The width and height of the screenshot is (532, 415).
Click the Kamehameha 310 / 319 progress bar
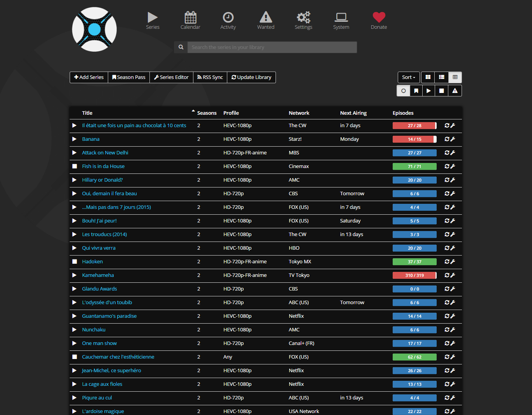coord(414,275)
